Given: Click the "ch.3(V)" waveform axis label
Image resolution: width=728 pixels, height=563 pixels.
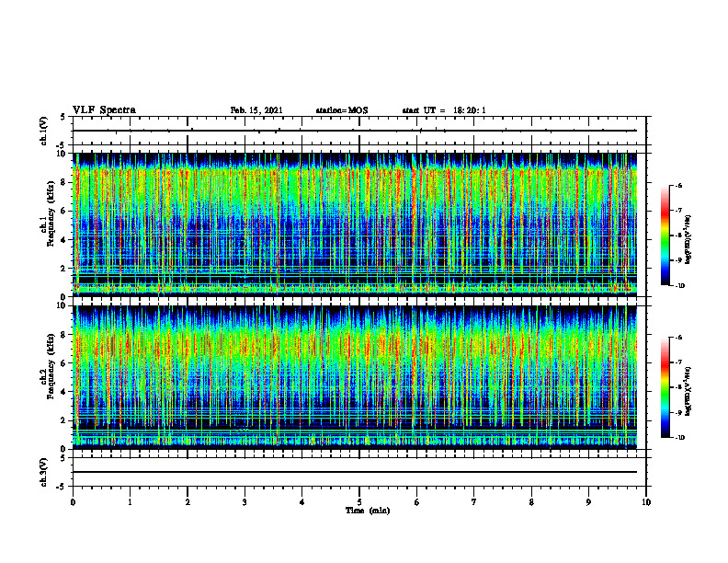Looking at the screenshot, I should pyautogui.click(x=43, y=472).
